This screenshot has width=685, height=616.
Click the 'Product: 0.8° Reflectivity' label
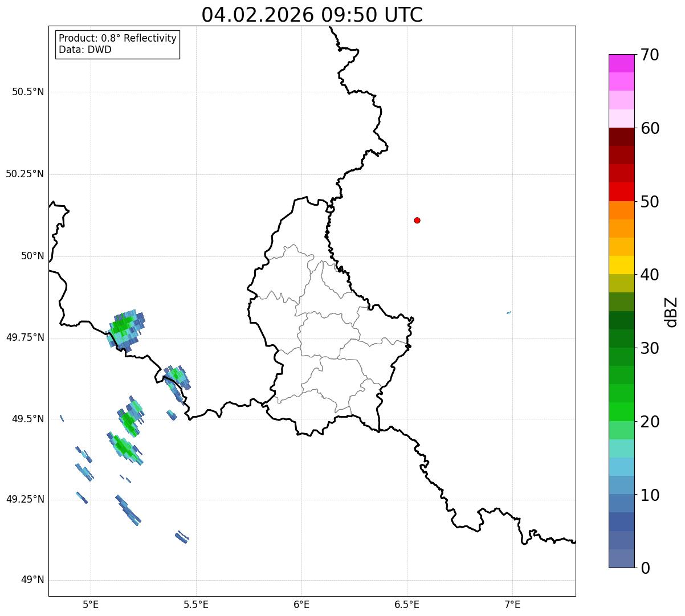click(x=118, y=38)
